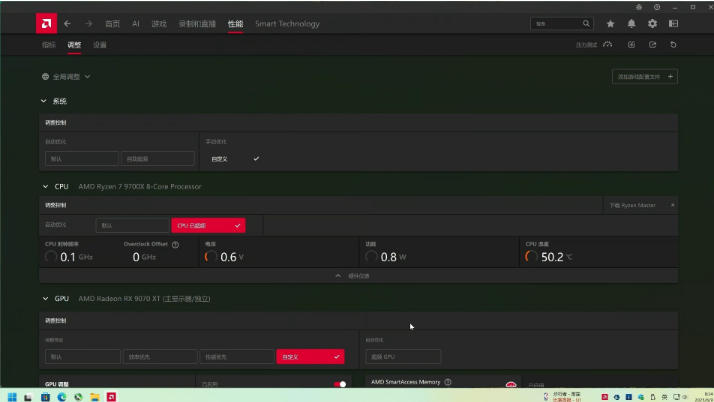Open the Smart Technology tab

287,24
